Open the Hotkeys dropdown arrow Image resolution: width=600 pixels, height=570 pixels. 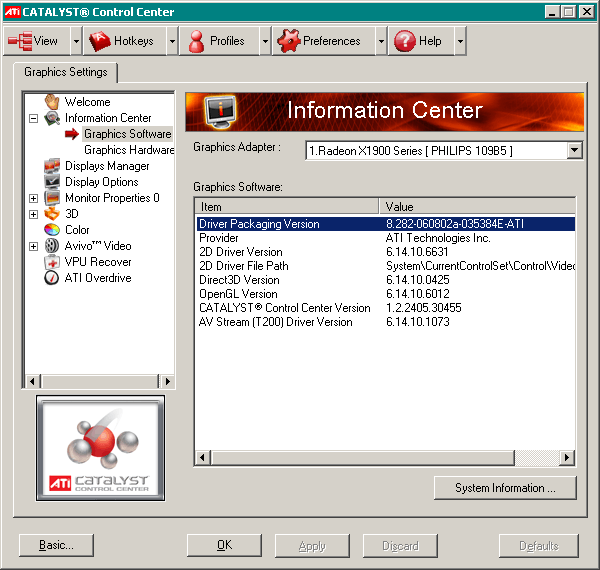point(172,41)
